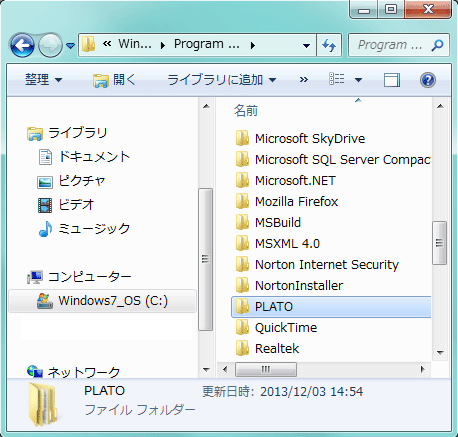Select ライブラリ in the navigation pane

[x=67, y=133]
